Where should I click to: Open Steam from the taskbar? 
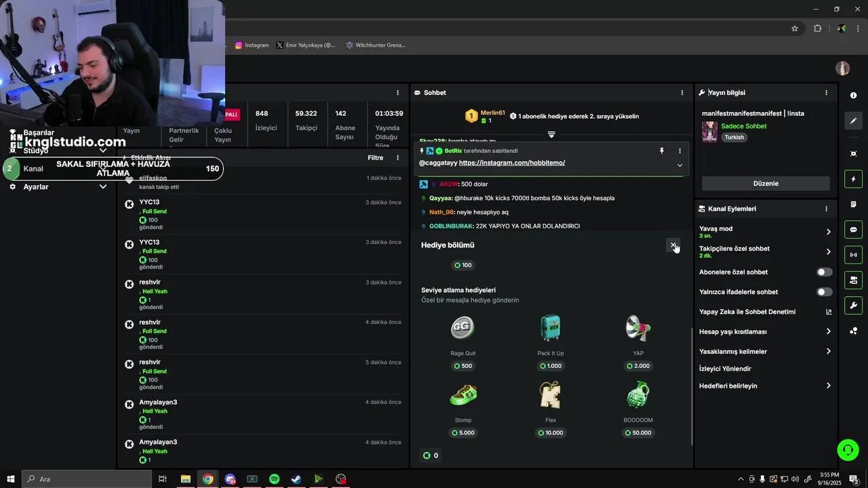[x=296, y=479]
